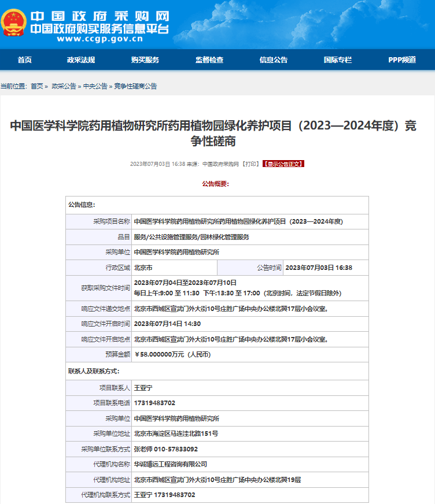Click the 品目 value 服务/公共设施管理服务
This screenshot has width=435, height=504.
191,237
